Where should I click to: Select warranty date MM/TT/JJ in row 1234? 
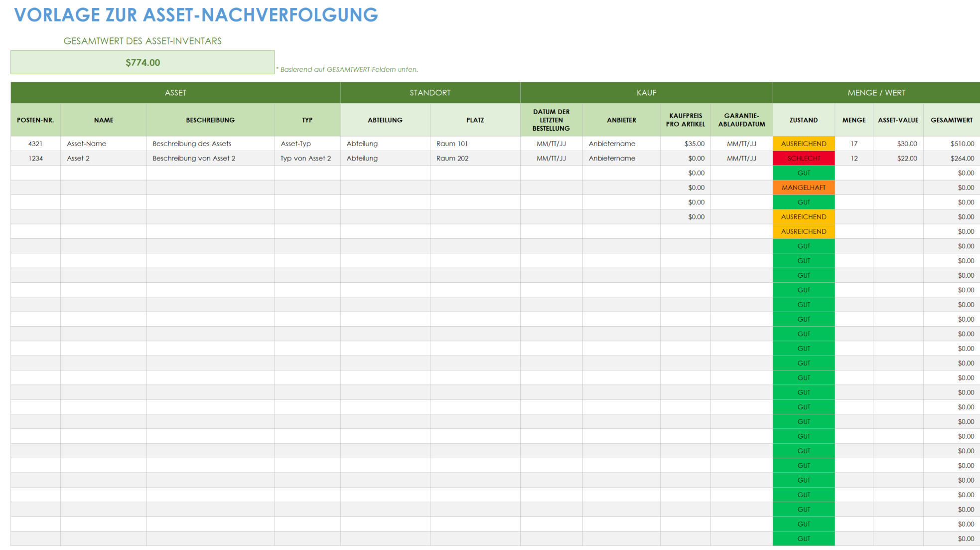coord(741,158)
